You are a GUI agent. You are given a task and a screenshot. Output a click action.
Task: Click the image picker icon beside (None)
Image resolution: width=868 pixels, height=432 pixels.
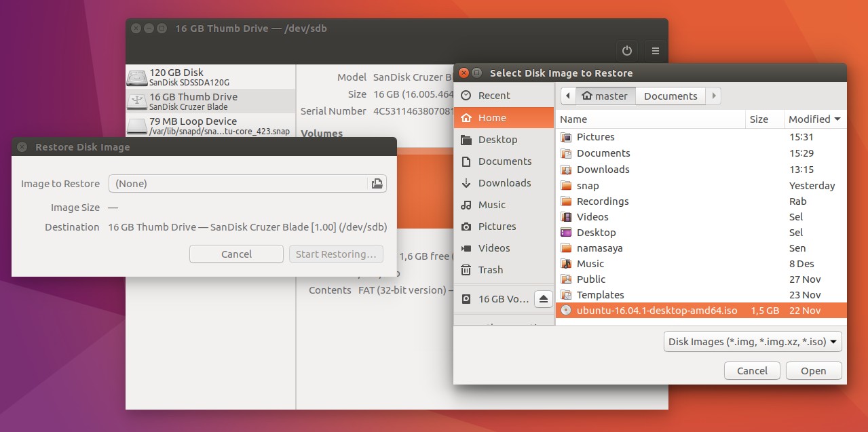377,183
